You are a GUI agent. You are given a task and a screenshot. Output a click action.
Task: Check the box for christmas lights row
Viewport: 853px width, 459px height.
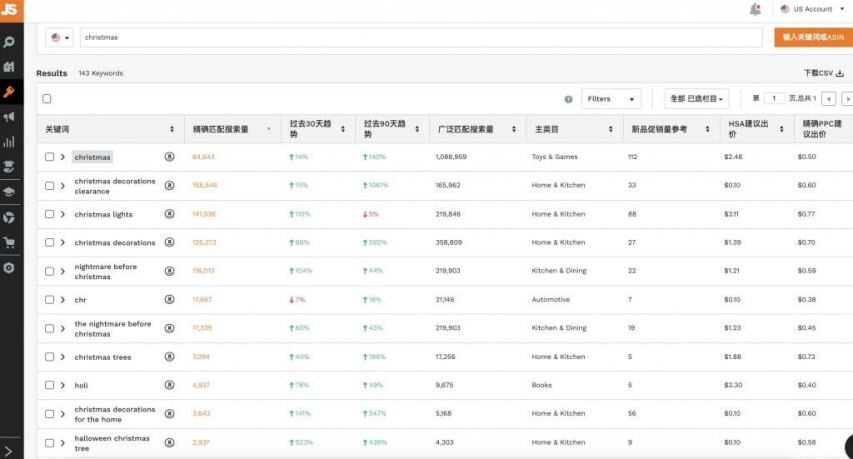[50, 214]
